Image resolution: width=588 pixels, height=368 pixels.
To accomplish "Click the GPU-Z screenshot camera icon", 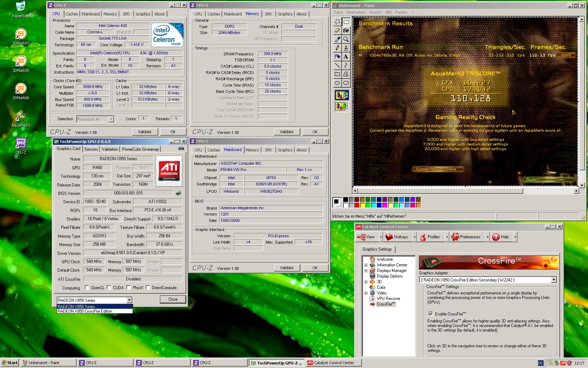I will click(x=181, y=149).
